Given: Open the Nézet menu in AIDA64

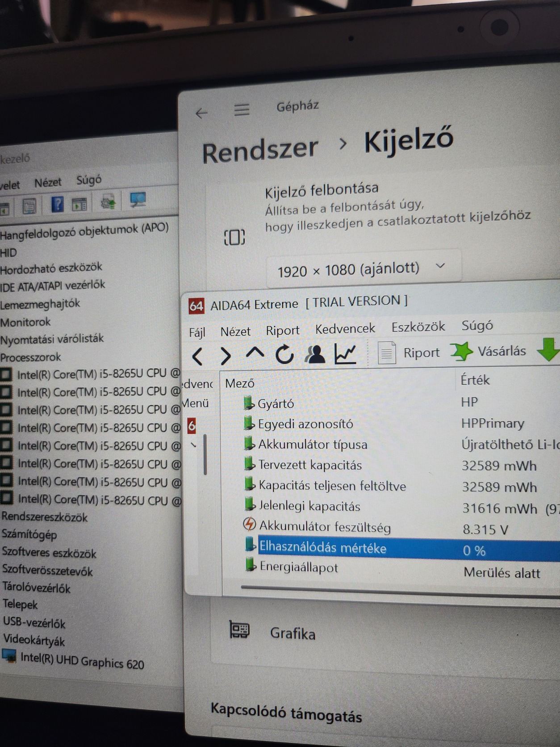Looking at the screenshot, I should 235,332.
